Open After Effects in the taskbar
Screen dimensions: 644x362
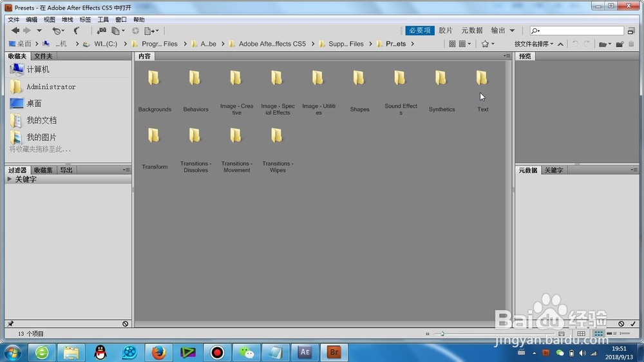coord(305,352)
